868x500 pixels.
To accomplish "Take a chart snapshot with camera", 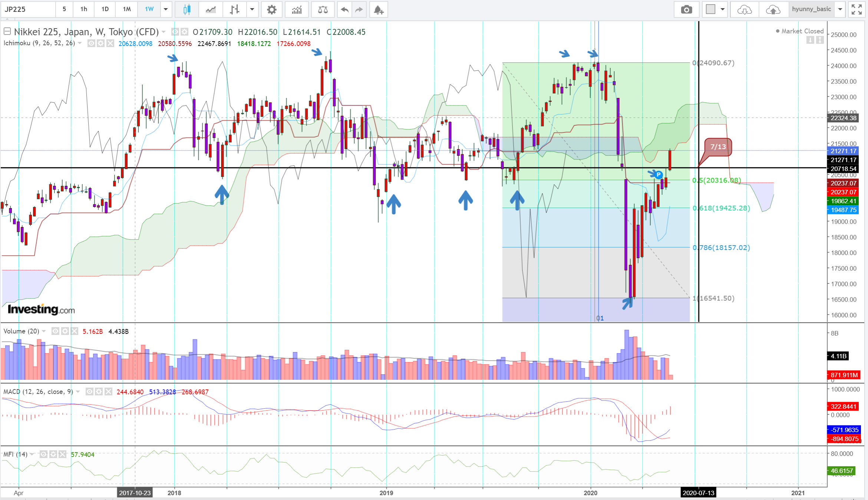I will pos(686,10).
